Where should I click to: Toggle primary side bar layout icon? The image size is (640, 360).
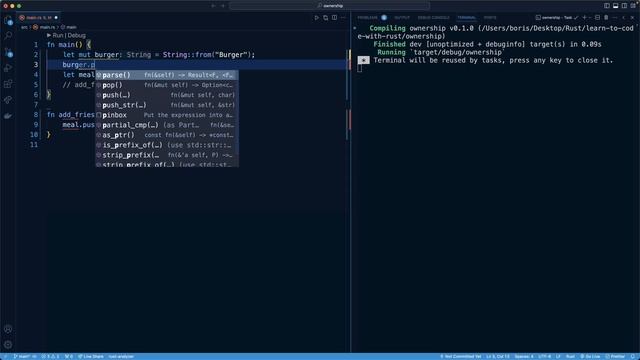pyautogui.click(x=607, y=6)
